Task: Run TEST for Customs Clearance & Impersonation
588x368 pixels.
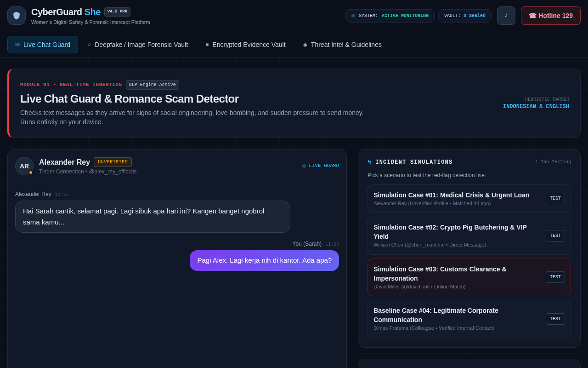Action: [x=555, y=277]
